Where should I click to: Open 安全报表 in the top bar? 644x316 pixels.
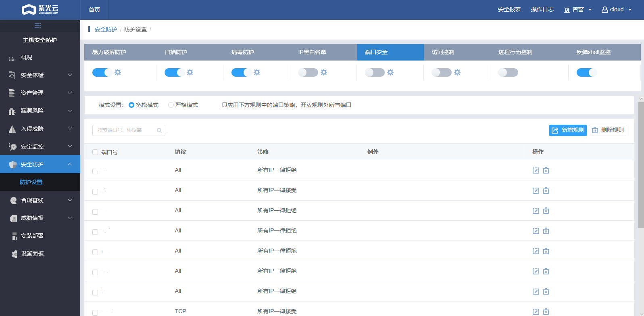point(509,10)
